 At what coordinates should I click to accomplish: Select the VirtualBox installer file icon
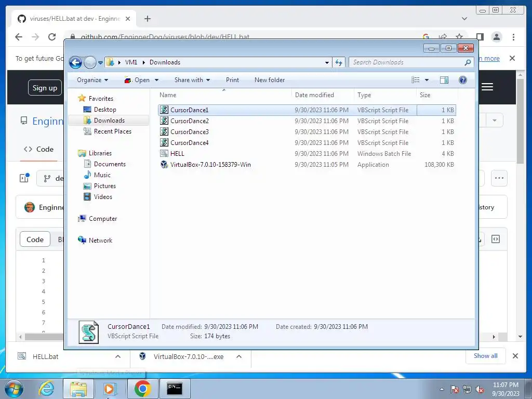pos(164,165)
